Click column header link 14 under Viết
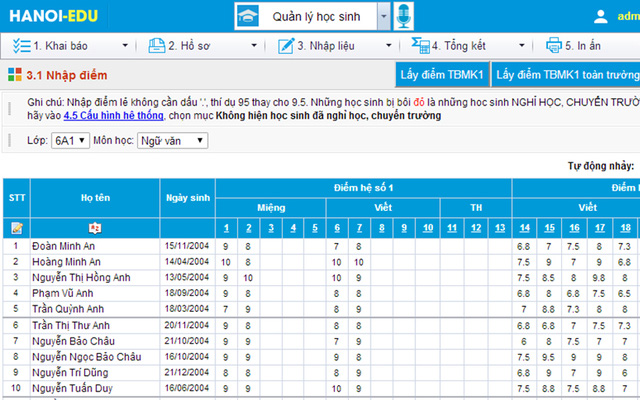 pyautogui.click(x=524, y=228)
